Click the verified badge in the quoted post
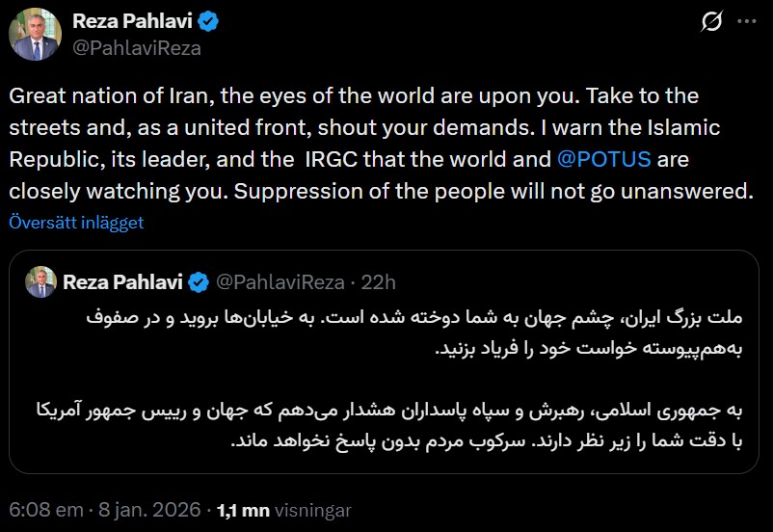Screen dimensions: 773x532 199,282
